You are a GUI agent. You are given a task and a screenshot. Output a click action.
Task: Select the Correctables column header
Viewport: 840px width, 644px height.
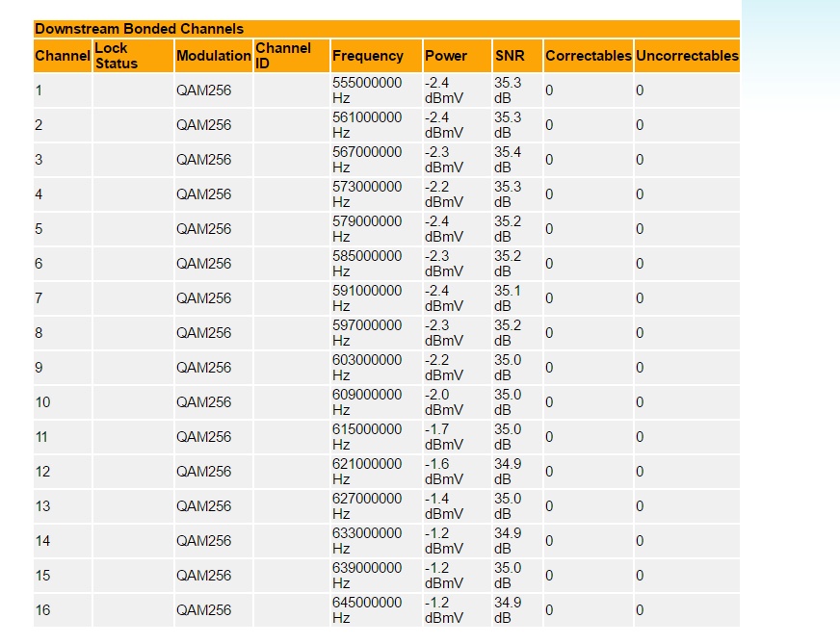pyautogui.click(x=589, y=56)
